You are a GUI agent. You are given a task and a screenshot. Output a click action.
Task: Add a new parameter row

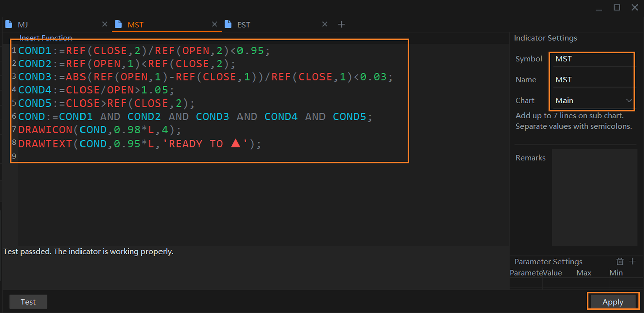(632, 261)
